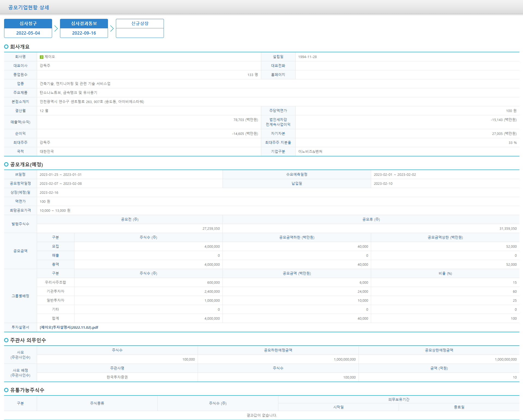Click the green market icon beside 제이오
Screen dimensions: 523x420
[x=41, y=57]
